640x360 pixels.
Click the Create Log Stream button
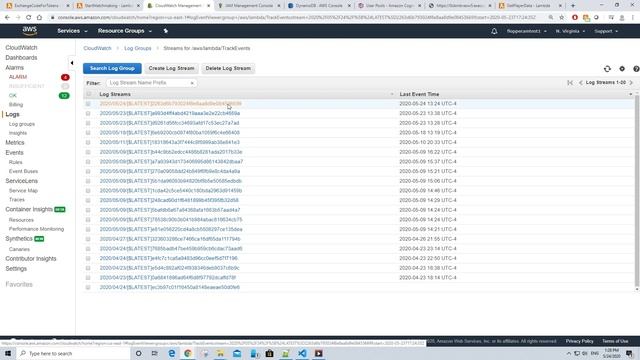[171, 68]
